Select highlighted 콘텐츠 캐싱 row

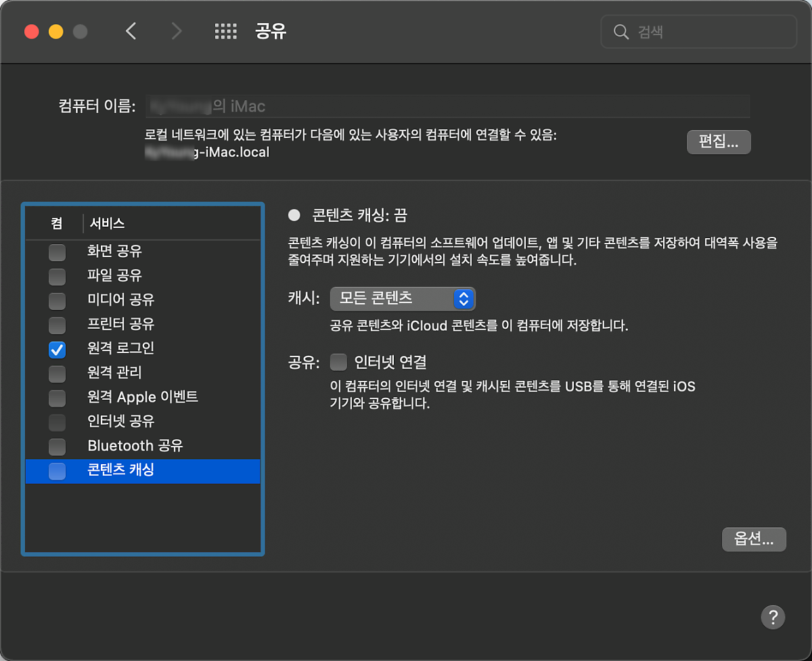coord(143,471)
